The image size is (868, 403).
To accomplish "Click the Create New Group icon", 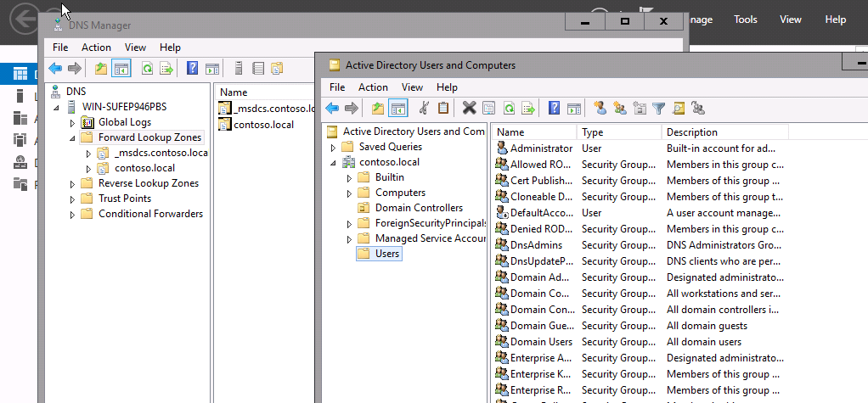I will [619, 108].
